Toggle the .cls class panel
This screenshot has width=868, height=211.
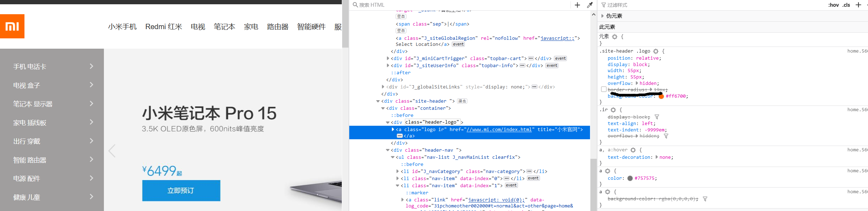pos(846,5)
